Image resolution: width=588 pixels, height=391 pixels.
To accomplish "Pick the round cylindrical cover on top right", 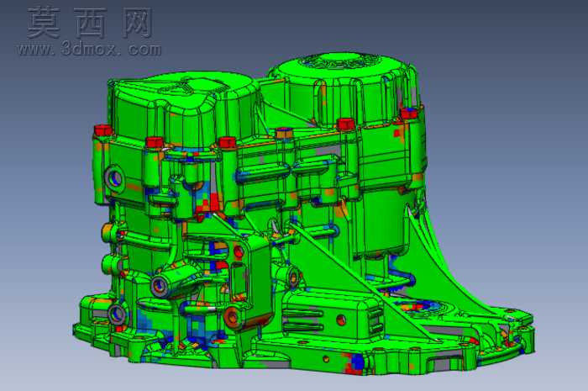I will (x=341, y=90).
